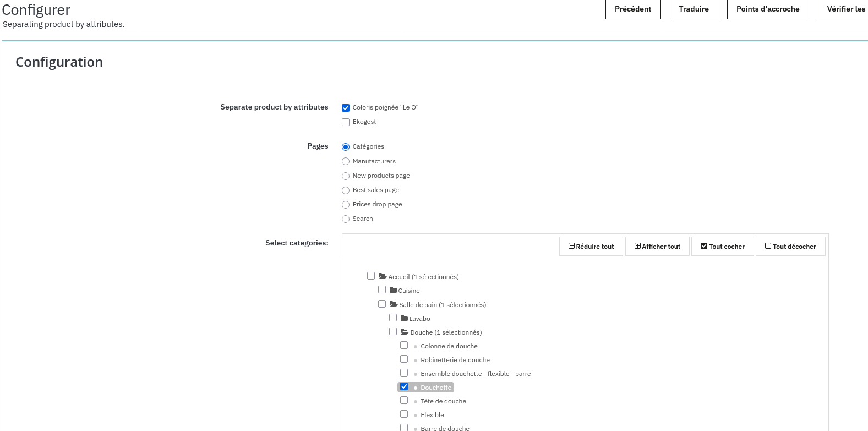Select Tête de douche label
Viewport: 868px width, 431px height.
[x=443, y=401]
